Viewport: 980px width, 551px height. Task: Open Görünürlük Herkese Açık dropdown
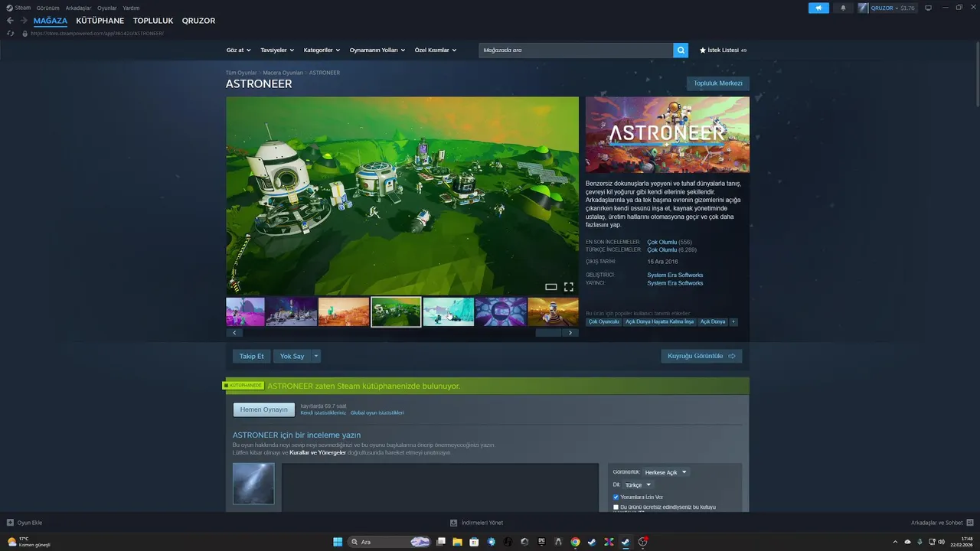[665, 472]
